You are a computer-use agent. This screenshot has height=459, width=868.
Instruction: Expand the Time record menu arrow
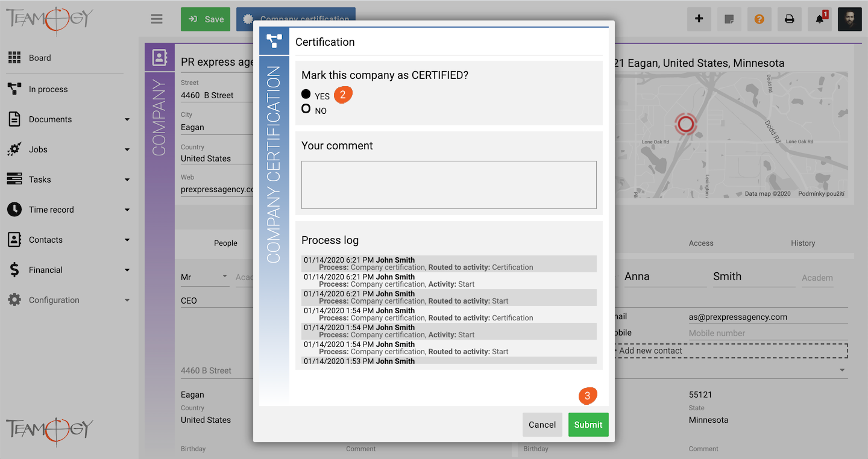tap(127, 210)
